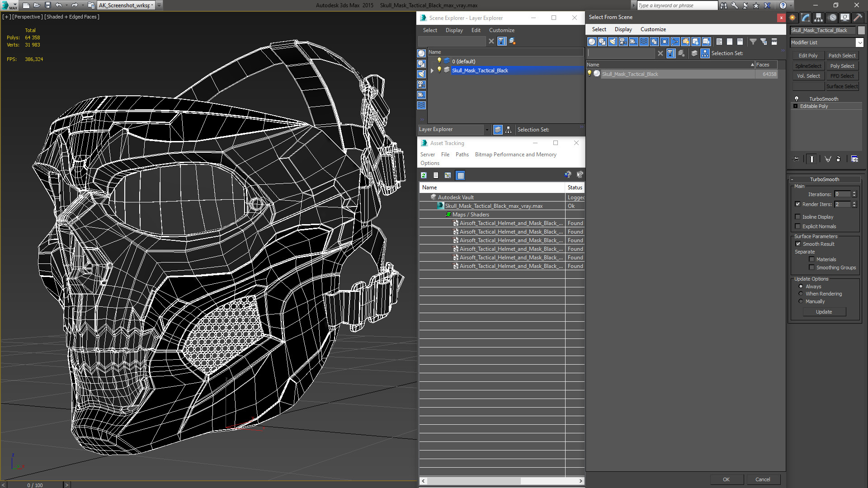
Task: Click Undo arrow in quick access toolbar
Action: coord(58,5)
